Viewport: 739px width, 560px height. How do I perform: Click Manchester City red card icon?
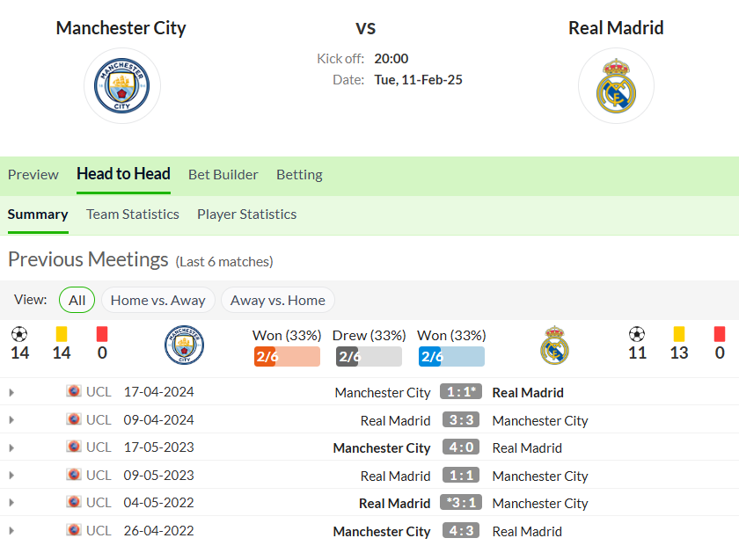pos(102,334)
